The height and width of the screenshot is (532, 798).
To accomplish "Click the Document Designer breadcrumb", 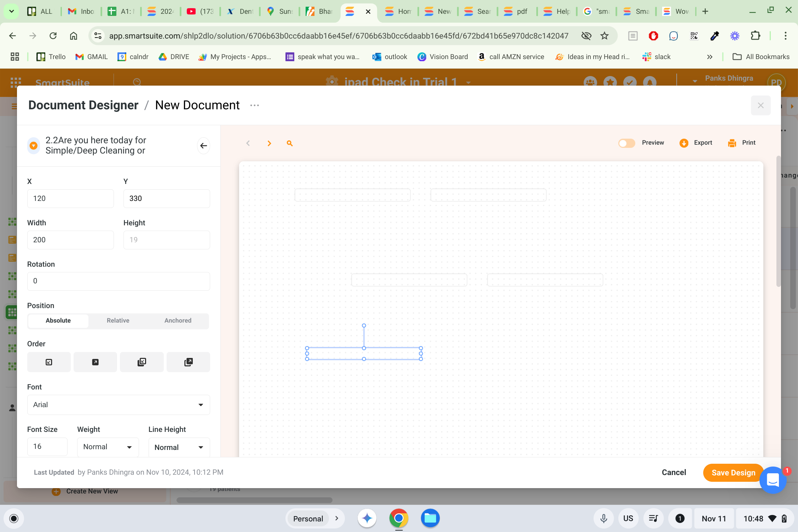I will point(83,105).
